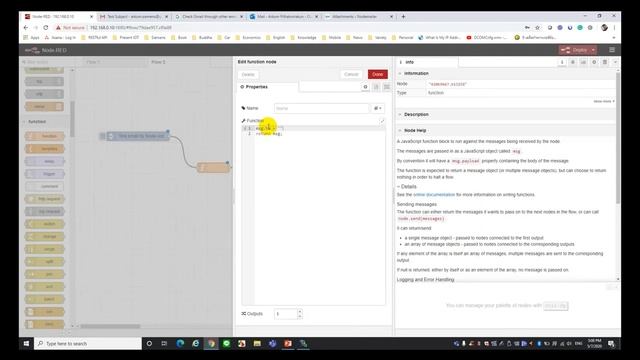Viewport: 640px width, 360px height.
Task: Click the info sidebar vertical scrollbar
Action: 618,139
